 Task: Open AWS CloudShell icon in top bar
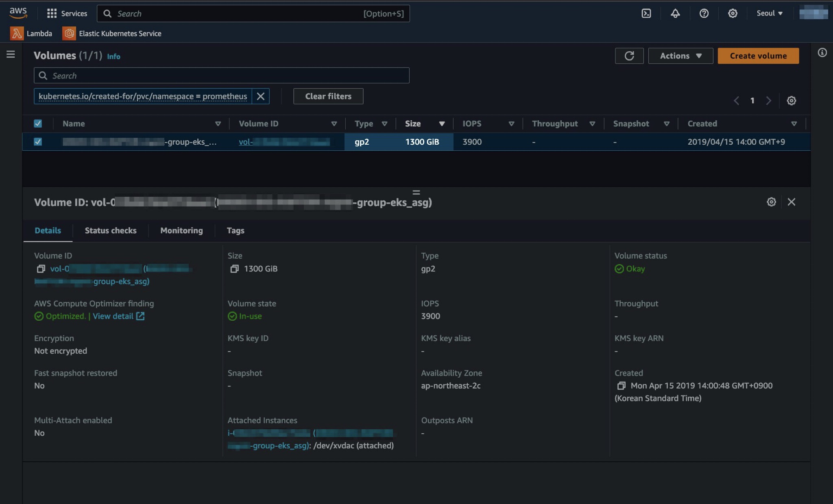[x=646, y=13]
